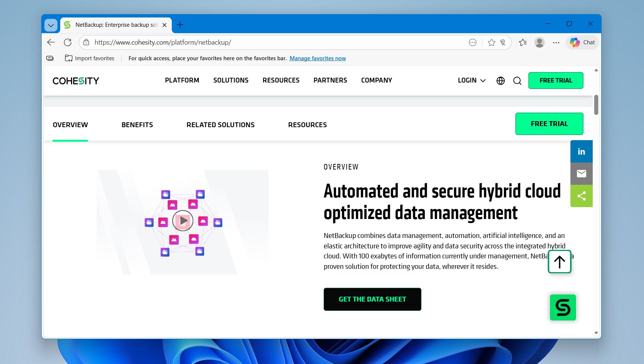Toggle tracking prevention for this site
Image resolution: width=644 pixels, height=364 pixels.
(x=503, y=42)
